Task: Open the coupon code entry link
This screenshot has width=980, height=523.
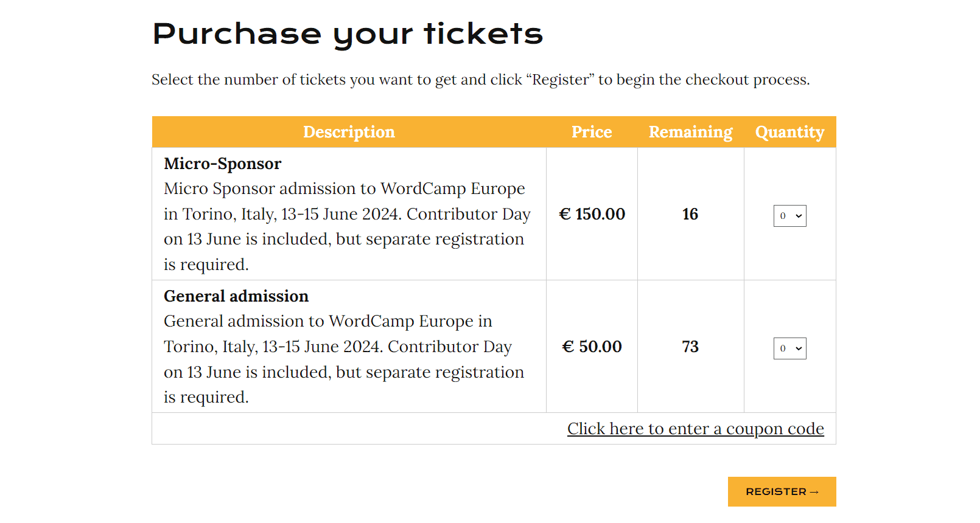Action: click(695, 429)
